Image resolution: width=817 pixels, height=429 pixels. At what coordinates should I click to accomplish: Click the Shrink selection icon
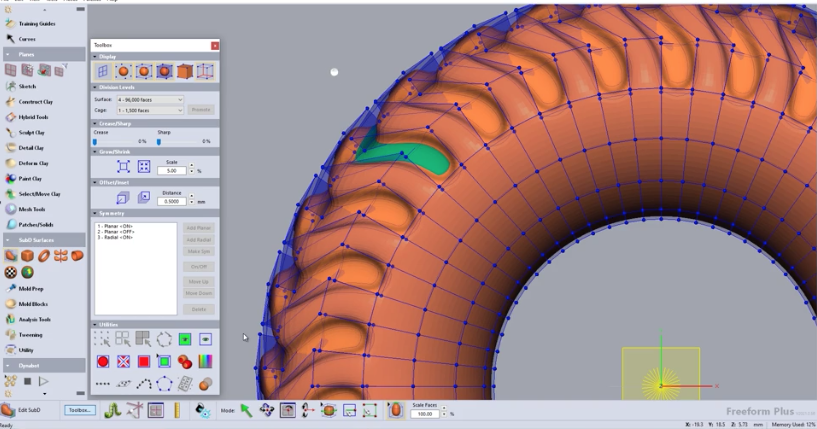pos(144,167)
